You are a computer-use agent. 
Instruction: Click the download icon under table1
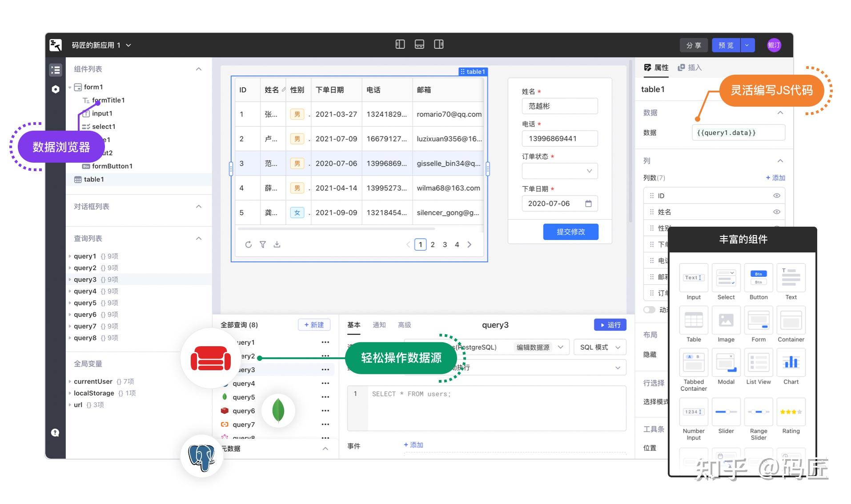point(277,244)
